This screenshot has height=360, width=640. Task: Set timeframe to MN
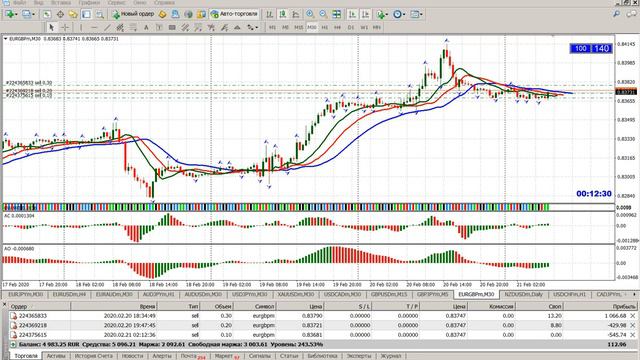[376, 27]
